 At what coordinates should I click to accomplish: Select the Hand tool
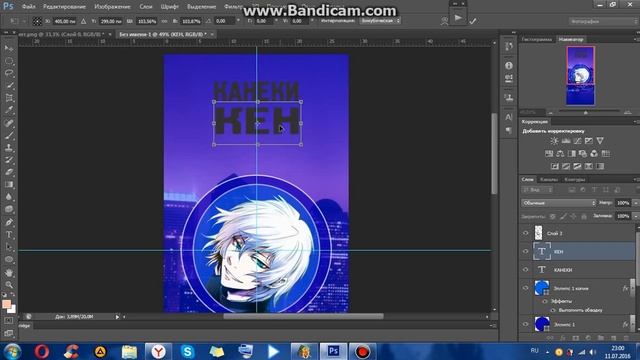[9, 273]
